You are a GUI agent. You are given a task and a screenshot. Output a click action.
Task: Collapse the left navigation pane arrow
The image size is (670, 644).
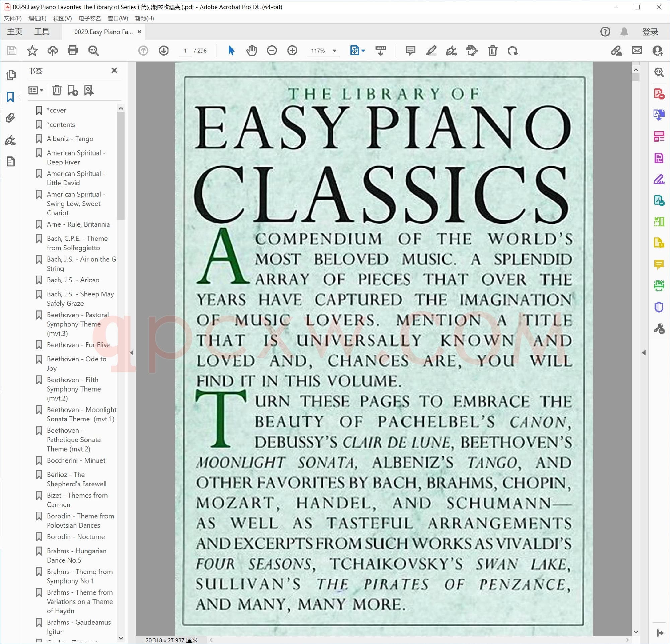tap(132, 353)
